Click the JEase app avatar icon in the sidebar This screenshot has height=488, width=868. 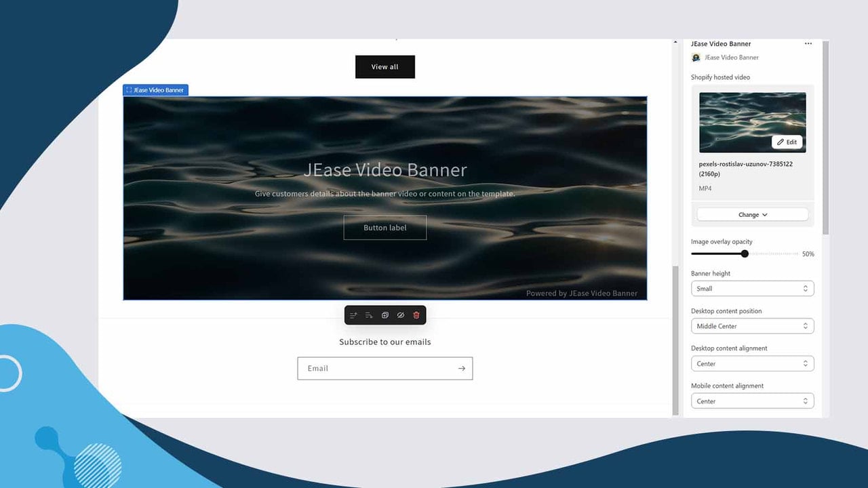point(696,58)
